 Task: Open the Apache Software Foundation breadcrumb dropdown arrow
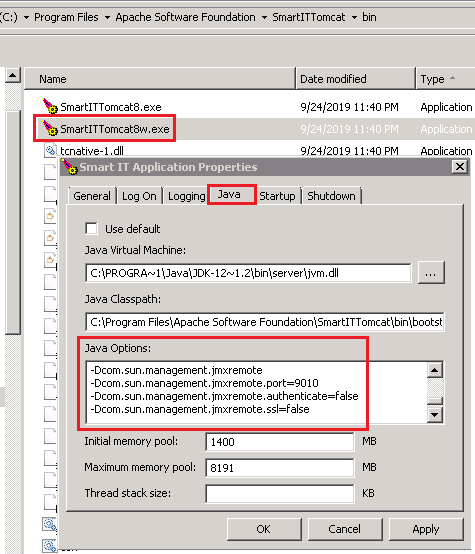coord(264,17)
